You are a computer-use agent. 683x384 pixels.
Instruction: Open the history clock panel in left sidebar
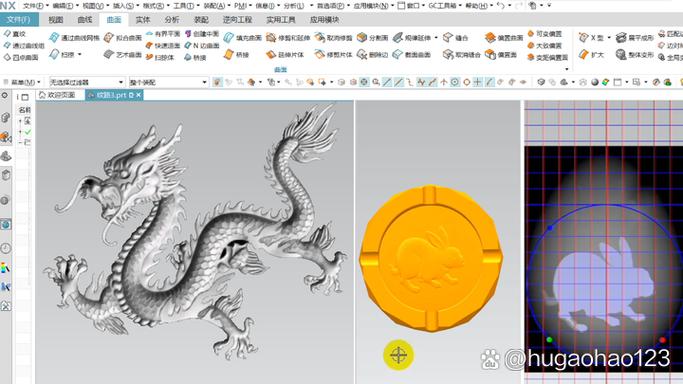pyautogui.click(x=6, y=248)
